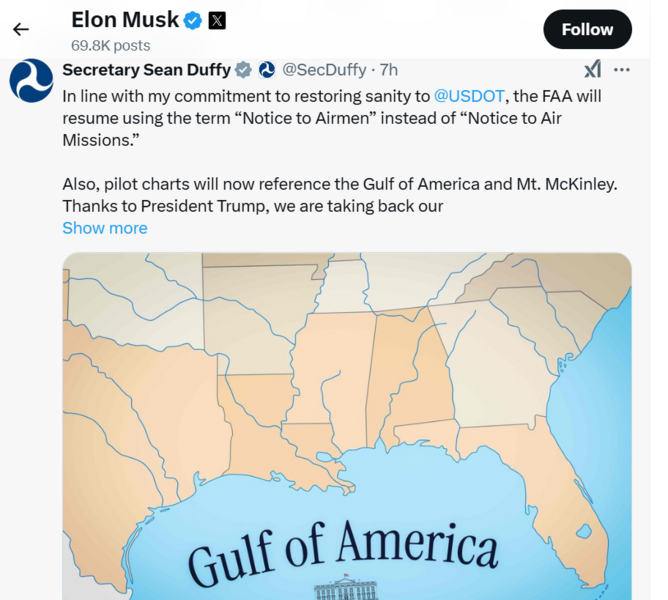Click the X affiliation badge beside Elon Musk
The height and width of the screenshot is (600, 668).
point(217,20)
